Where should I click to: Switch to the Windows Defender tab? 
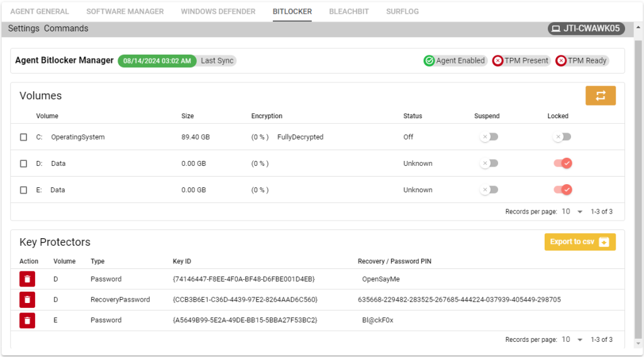218,11
